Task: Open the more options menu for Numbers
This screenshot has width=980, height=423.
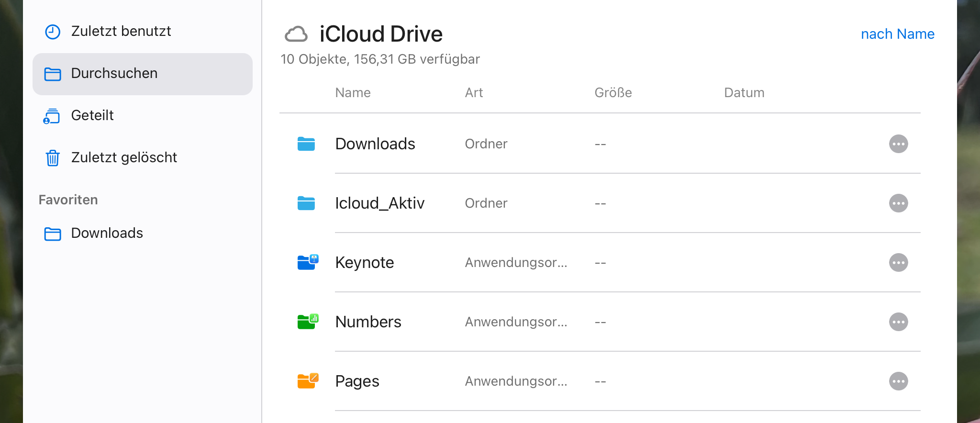Action: click(898, 322)
